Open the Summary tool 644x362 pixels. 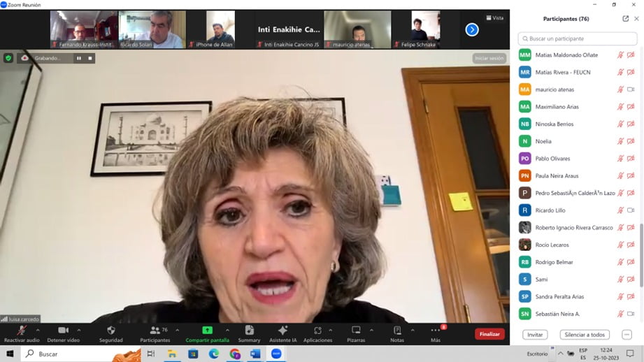click(x=249, y=330)
